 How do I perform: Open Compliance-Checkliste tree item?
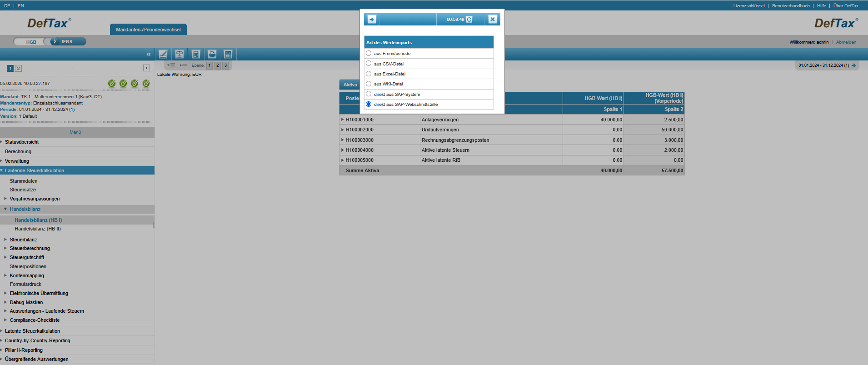click(x=35, y=320)
